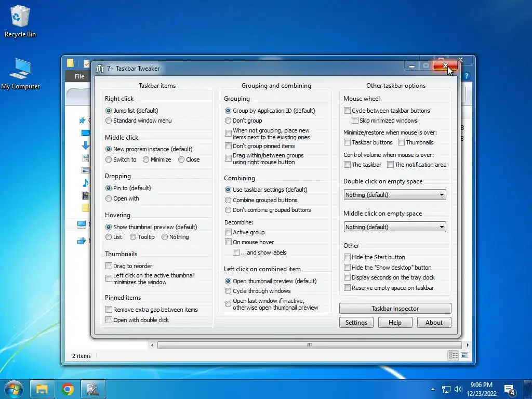Launch Google Chrome from the taskbar
532x399 pixels.
pos(68,389)
